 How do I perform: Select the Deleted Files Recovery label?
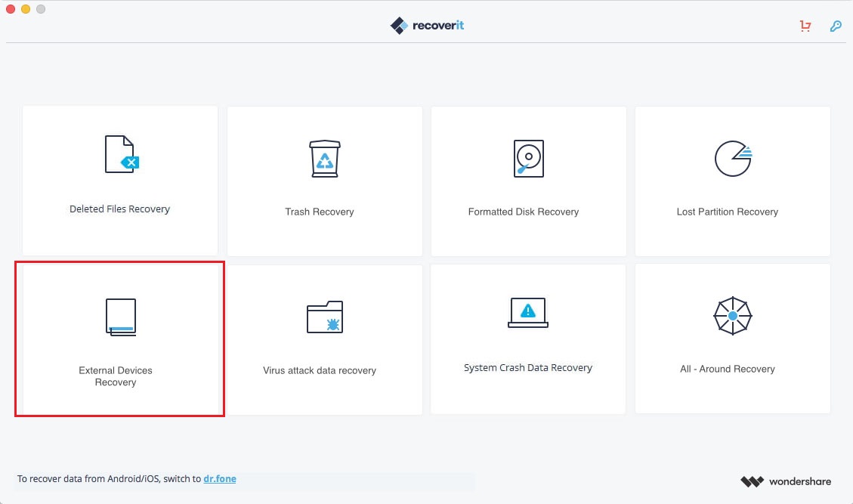click(119, 209)
